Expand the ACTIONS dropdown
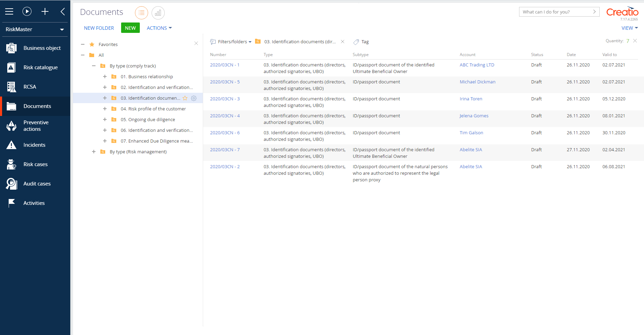This screenshot has height=335, width=644. 159,28
